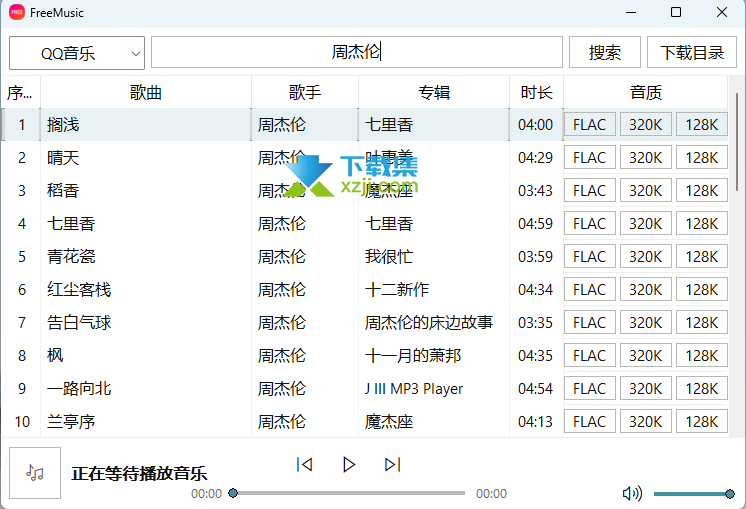Click the song list vertical scrollbar
746x509 pixels.
coord(737,142)
